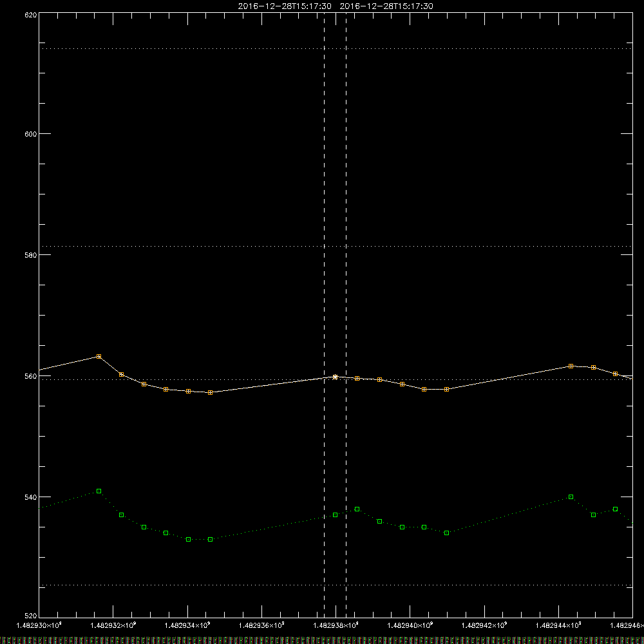Click the 1.482940×10⁹ x-axis label
The width and height of the screenshot is (644, 644).
coord(410,625)
